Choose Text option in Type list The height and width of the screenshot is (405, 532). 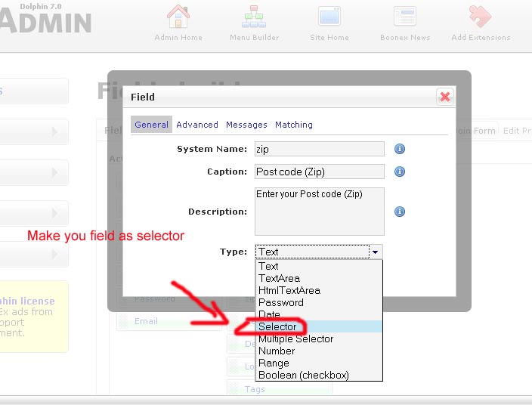319,266
